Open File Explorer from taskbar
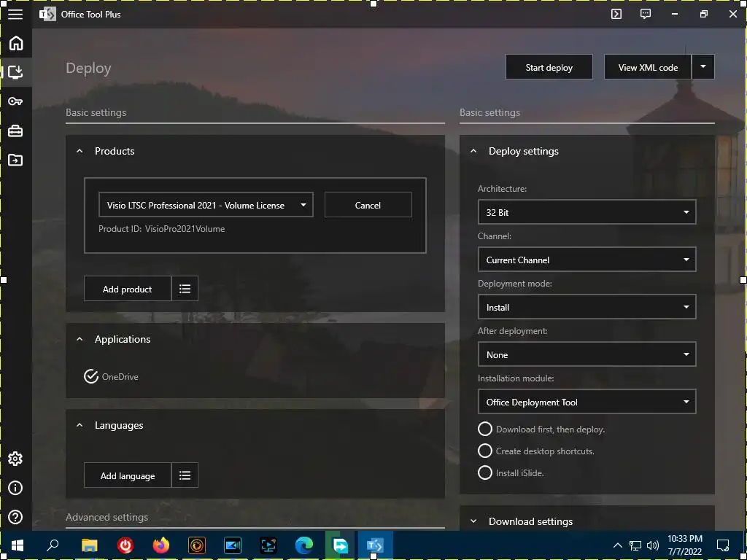747x560 pixels. (89, 545)
